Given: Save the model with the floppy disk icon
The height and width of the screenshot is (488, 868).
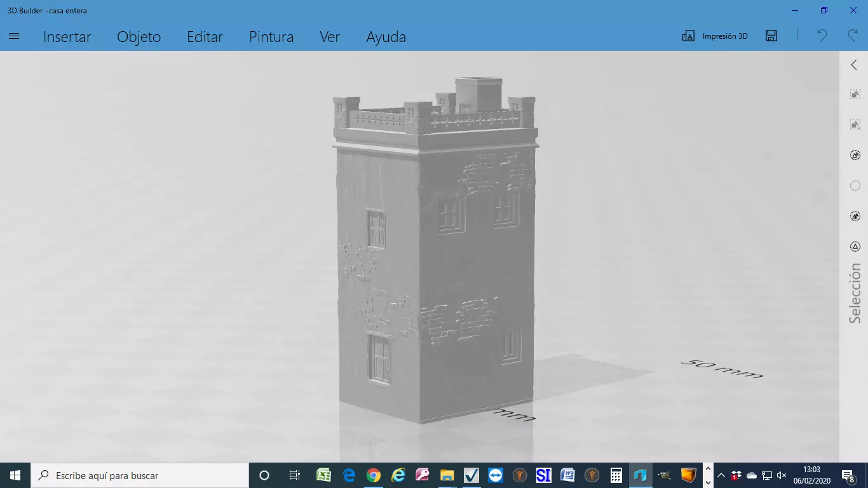Looking at the screenshot, I should click(771, 36).
